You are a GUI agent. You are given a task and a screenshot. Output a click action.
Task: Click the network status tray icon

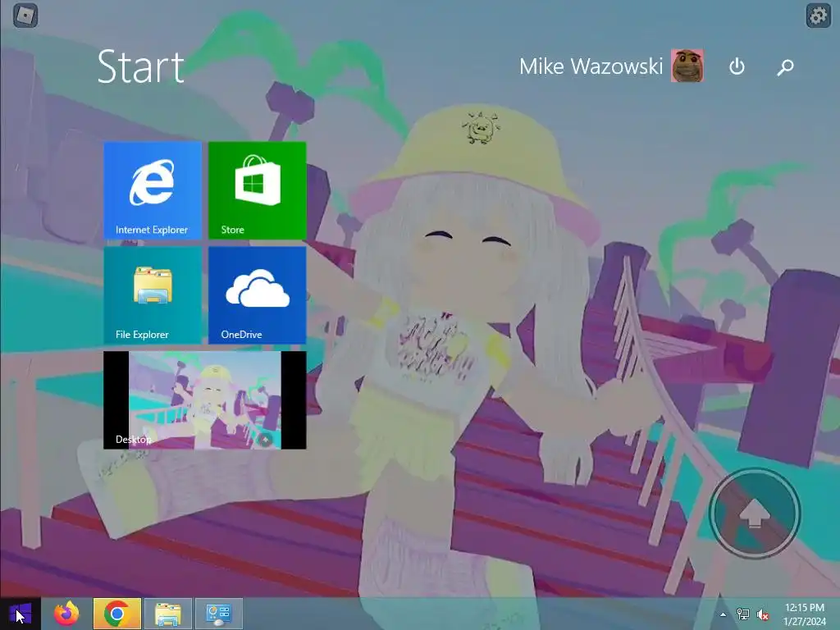[x=743, y=614]
